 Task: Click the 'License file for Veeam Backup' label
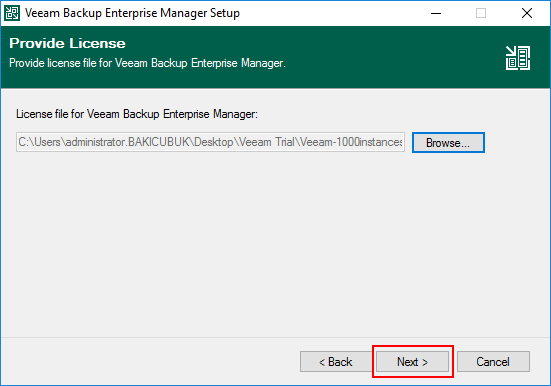(x=137, y=114)
